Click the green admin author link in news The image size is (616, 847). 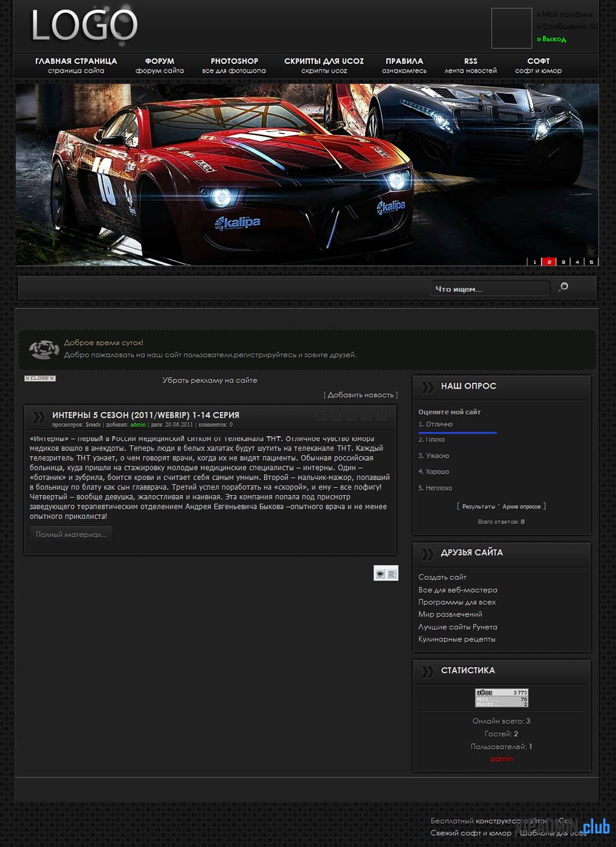point(138,424)
